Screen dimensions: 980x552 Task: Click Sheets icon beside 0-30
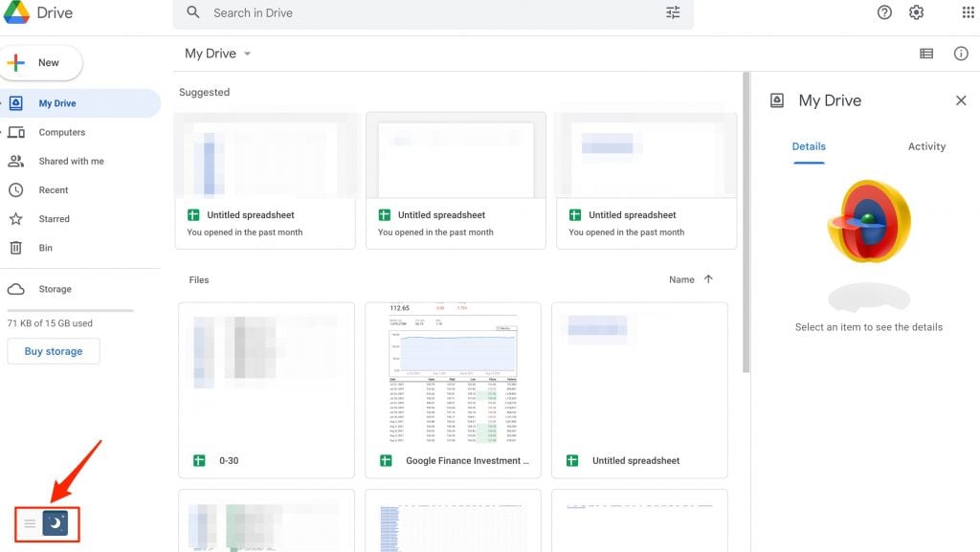199,461
